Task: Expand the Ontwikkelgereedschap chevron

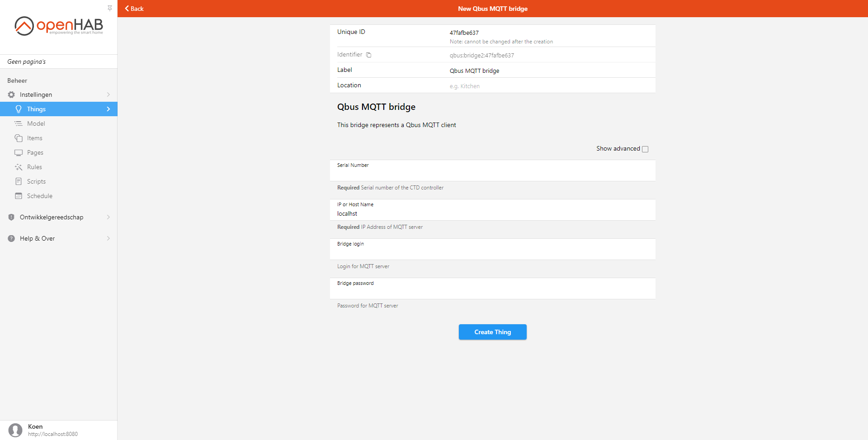Action: [108, 217]
